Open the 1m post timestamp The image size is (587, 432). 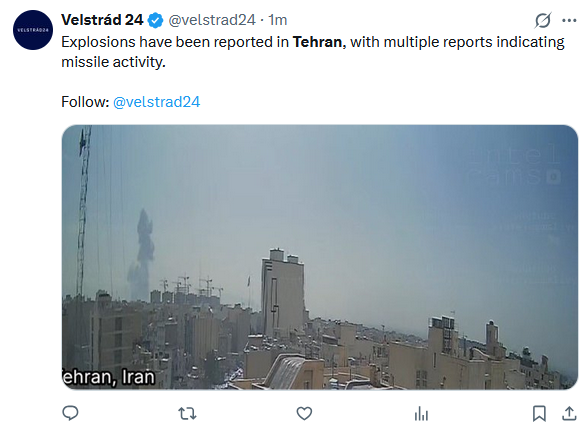coord(278,20)
